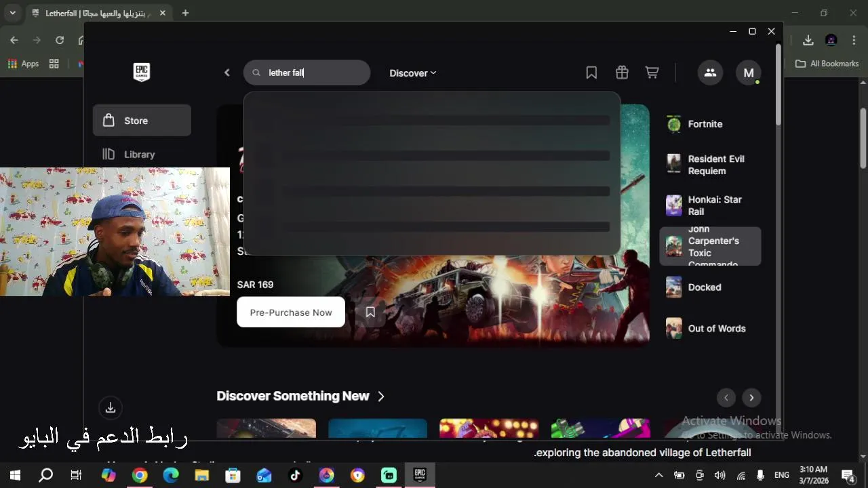This screenshot has height=488, width=868.
Task: Open a new Chrome tab
Action: point(185,13)
